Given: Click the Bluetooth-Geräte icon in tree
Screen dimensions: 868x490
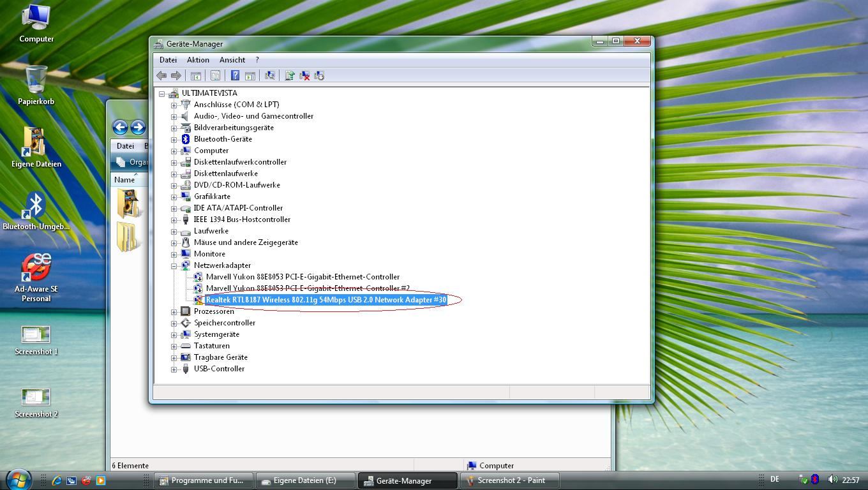Looking at the screenshot, I should pyautogui.click(x=186, y=139).
